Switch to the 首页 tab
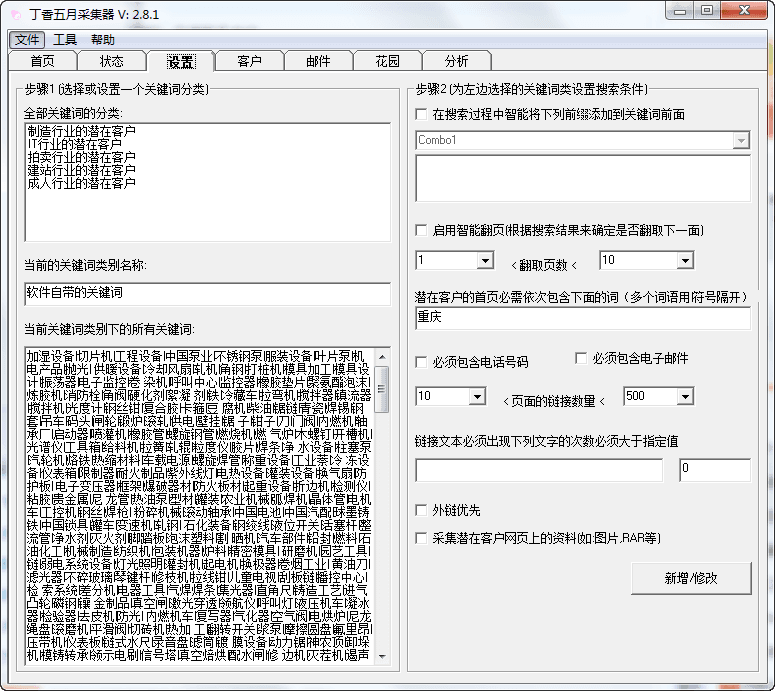 click(42, 62)
